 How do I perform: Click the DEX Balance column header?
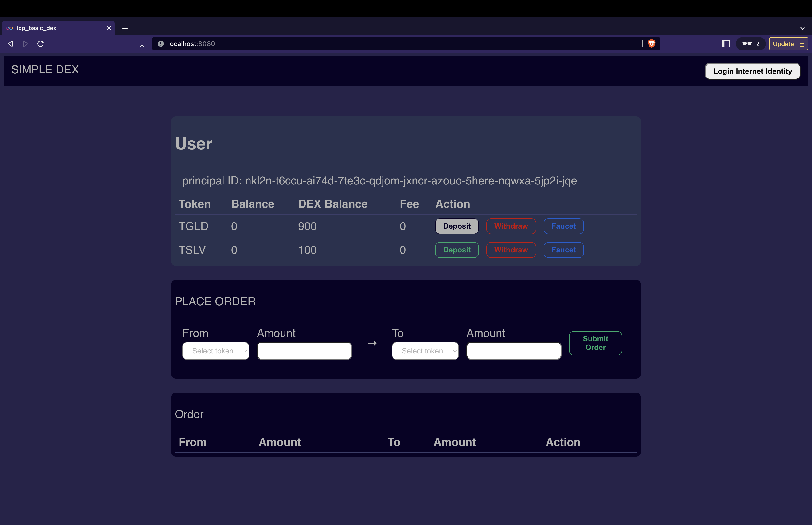tap(332, 204)
